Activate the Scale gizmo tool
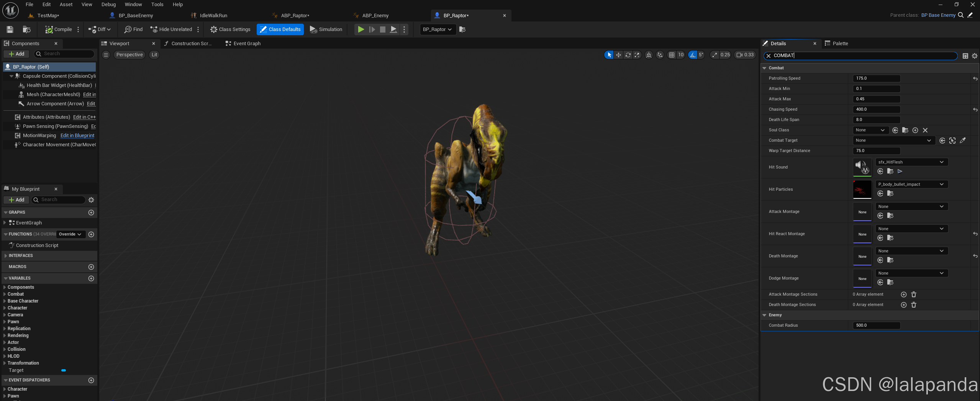 point(637,55)
